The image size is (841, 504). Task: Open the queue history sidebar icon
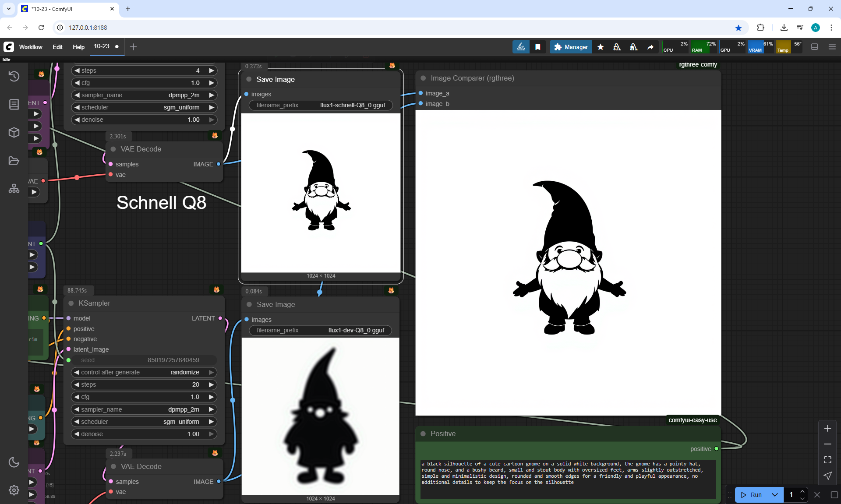14,76
